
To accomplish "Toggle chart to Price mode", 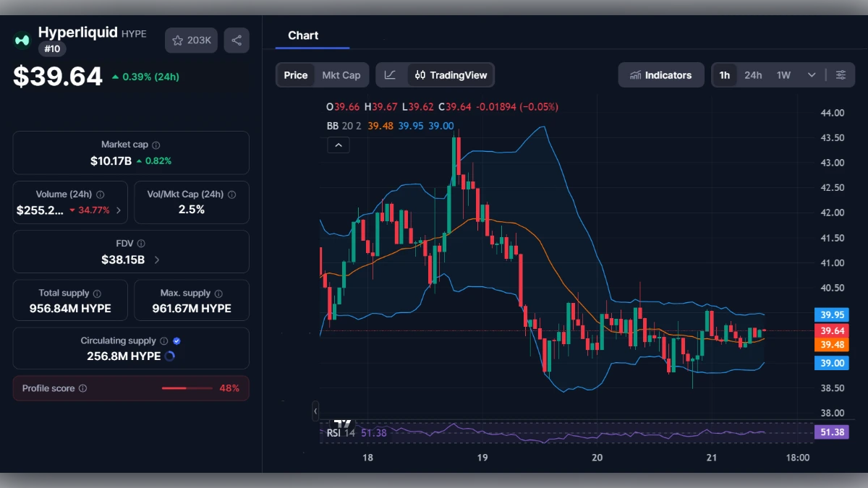I will 295,75.
